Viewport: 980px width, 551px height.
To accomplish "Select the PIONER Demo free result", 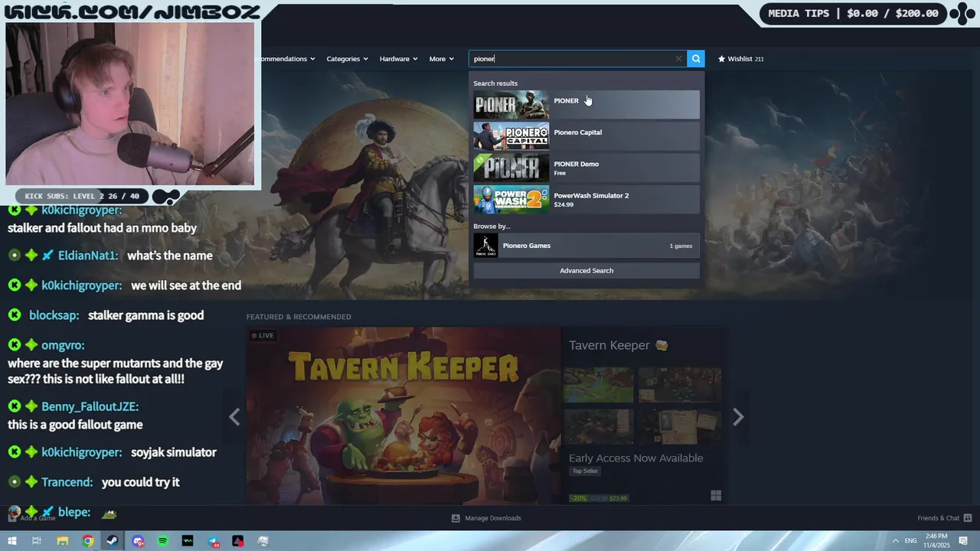I will click(x=586, y=168).
